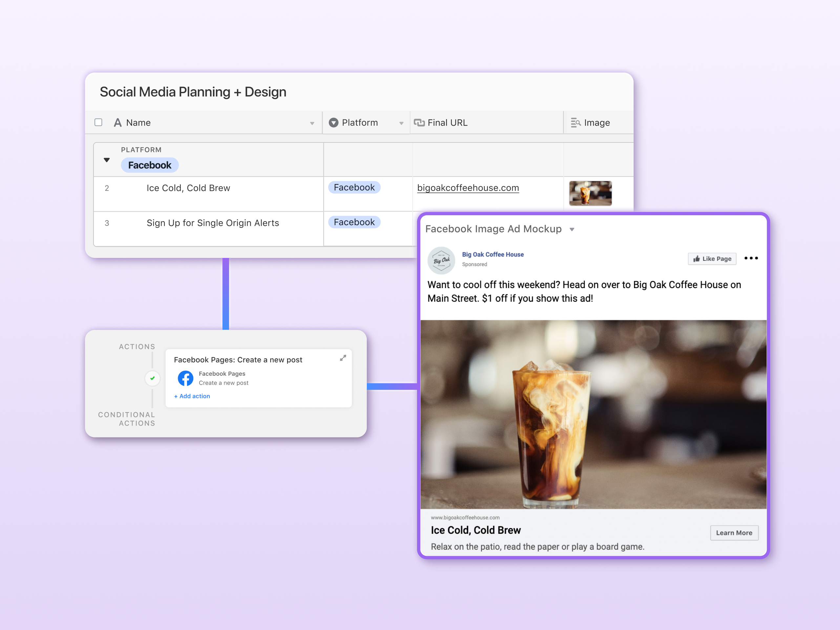Click the Image column lookup icon
Screen dimensions: 840x630
(x=575, y=123)
